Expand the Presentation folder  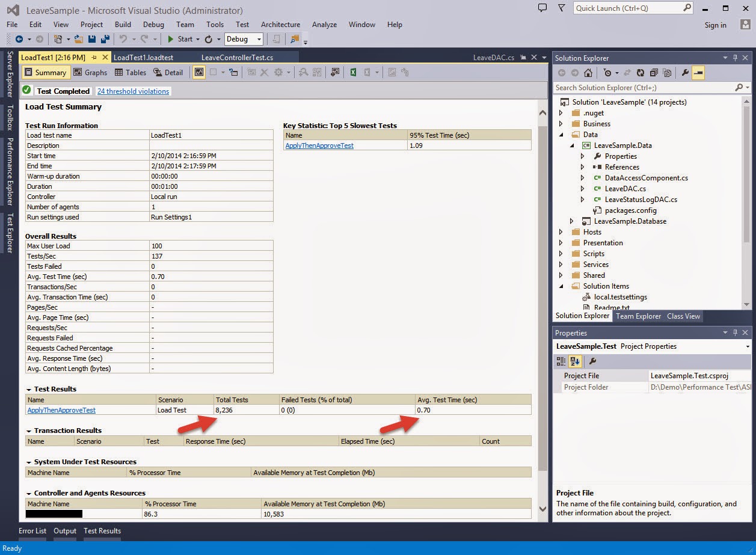click(x=561, y=243)
